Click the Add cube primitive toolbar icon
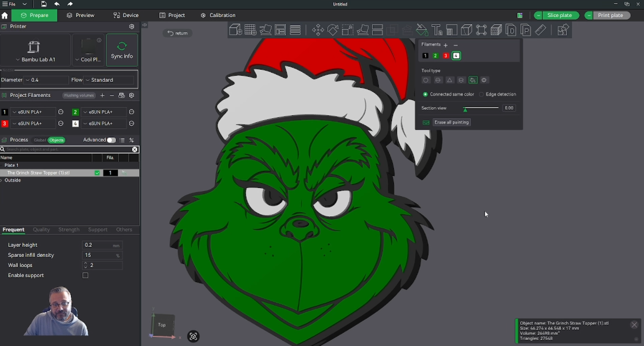Viewport: 644px width, 346px height. tap(235, 30)
